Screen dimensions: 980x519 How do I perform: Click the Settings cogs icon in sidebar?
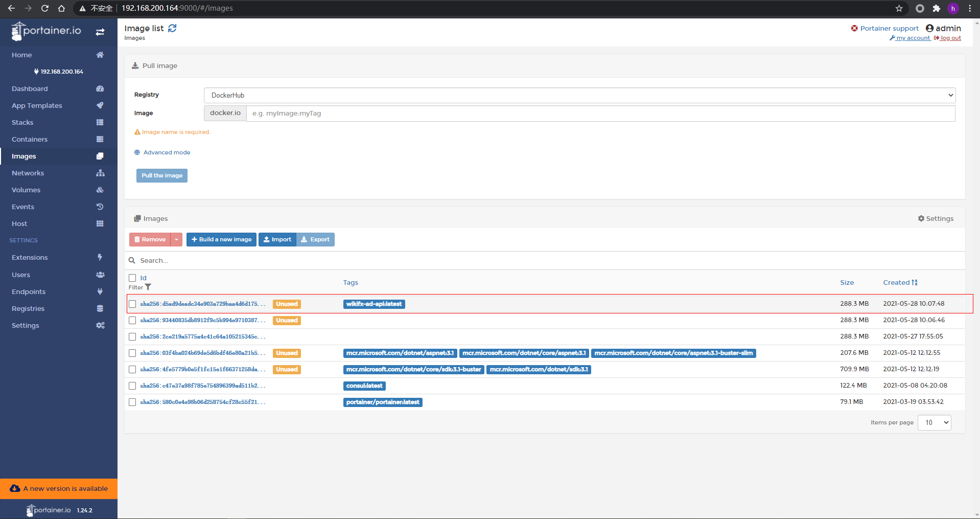pos(100,325)
